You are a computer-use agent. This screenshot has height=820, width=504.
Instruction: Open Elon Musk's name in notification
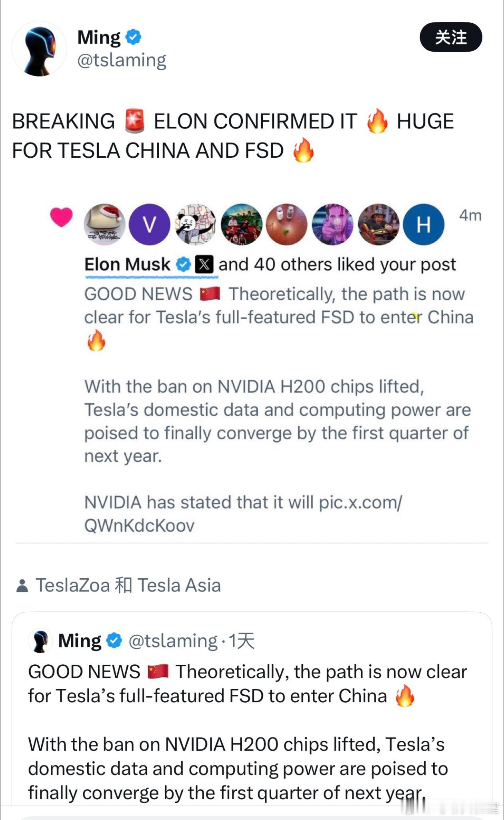click(x=127, y=265)
